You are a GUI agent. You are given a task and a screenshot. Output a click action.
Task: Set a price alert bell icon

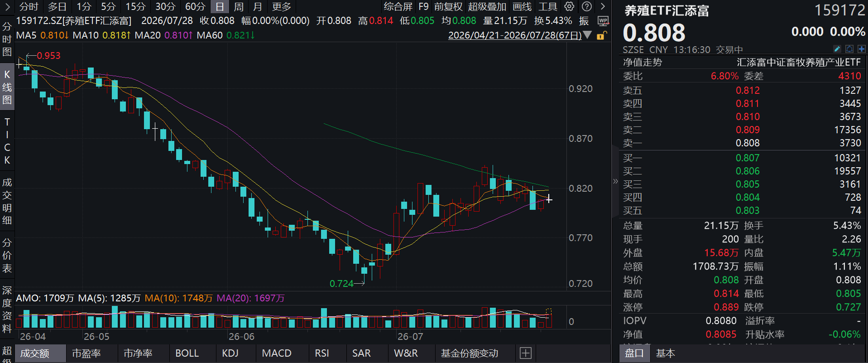(x=849, y=49)
